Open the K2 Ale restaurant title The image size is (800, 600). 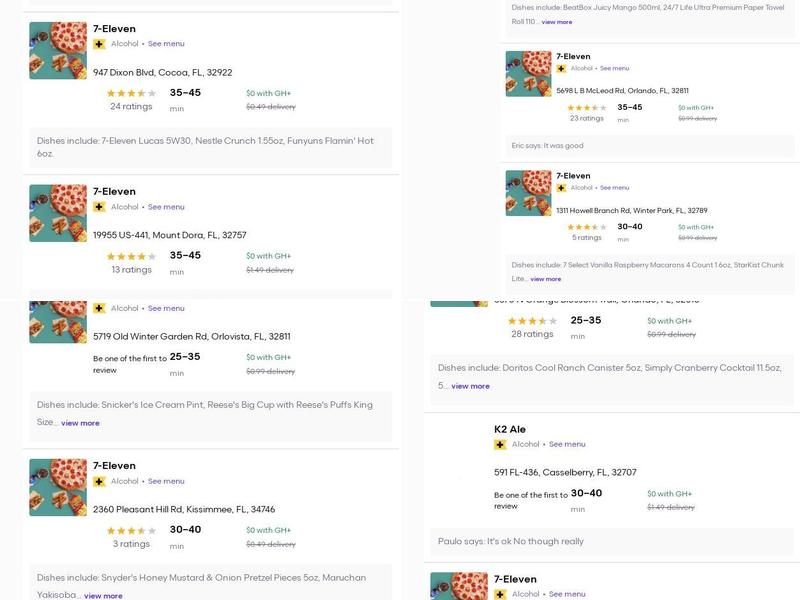coord(510,429)
